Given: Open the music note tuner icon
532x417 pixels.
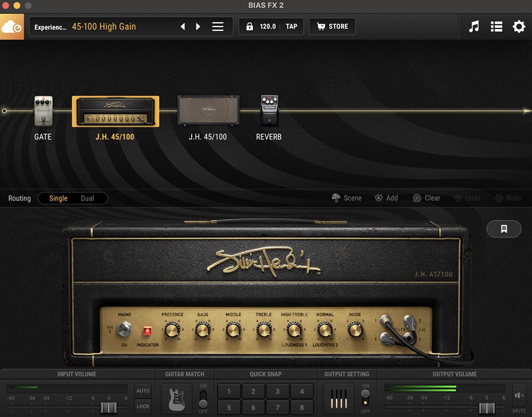Looking at the screenshot, I should click(474, 27).
